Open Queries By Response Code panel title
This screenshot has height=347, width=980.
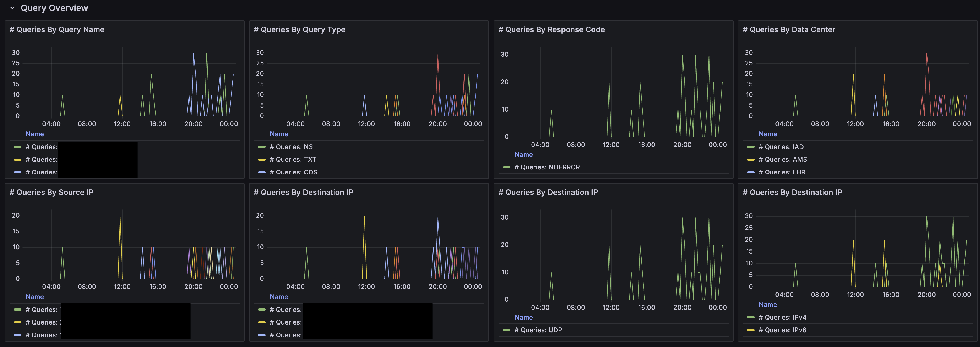pos(551,30)
